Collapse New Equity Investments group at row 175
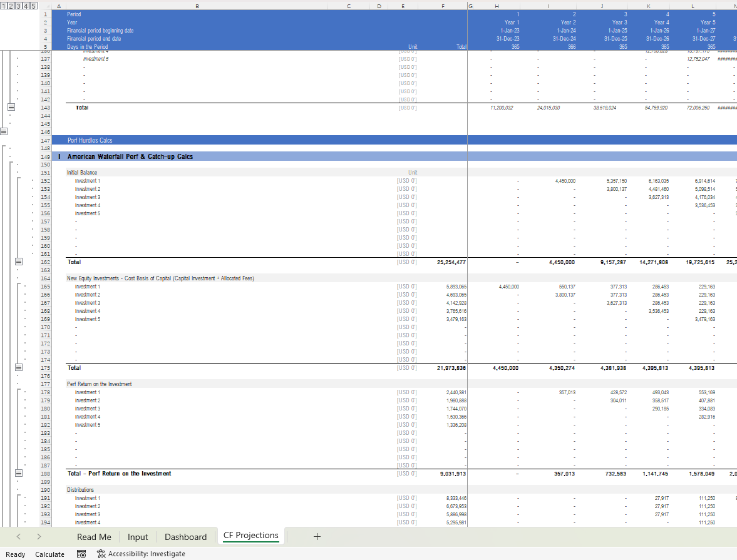This screenshot has height=560, width=737. (18, 368)
